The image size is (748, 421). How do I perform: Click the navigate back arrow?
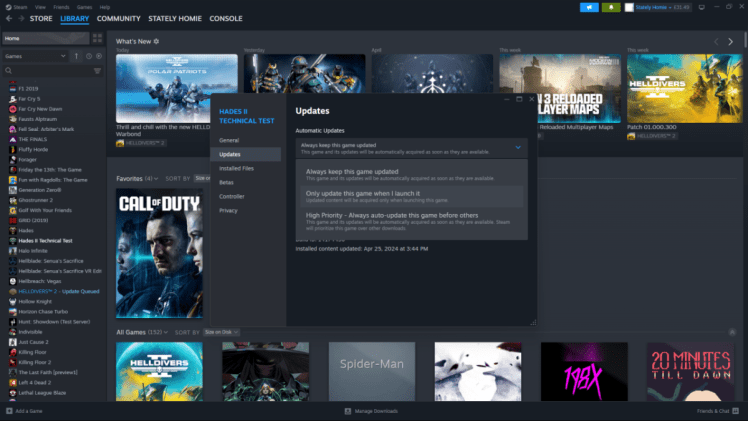(x=9, y=18)
